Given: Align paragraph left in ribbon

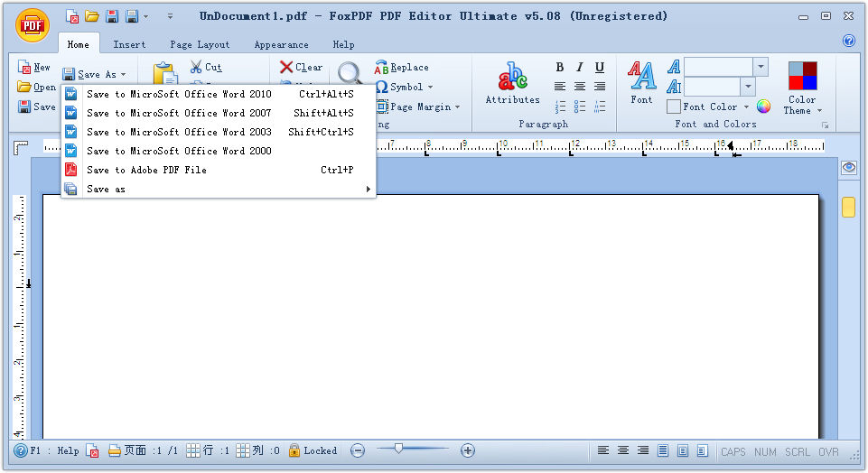Looking at the screenshot, I should pos(560,87).
